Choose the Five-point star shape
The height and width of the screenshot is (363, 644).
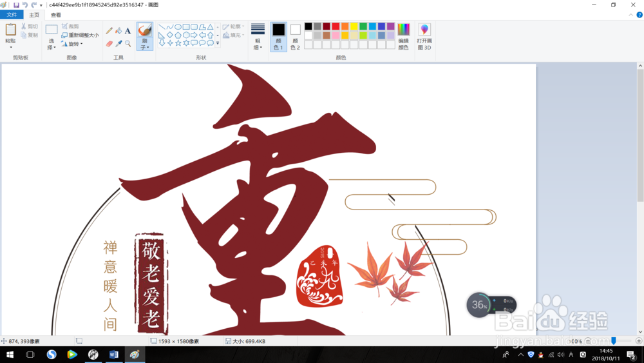pos(178,43)
